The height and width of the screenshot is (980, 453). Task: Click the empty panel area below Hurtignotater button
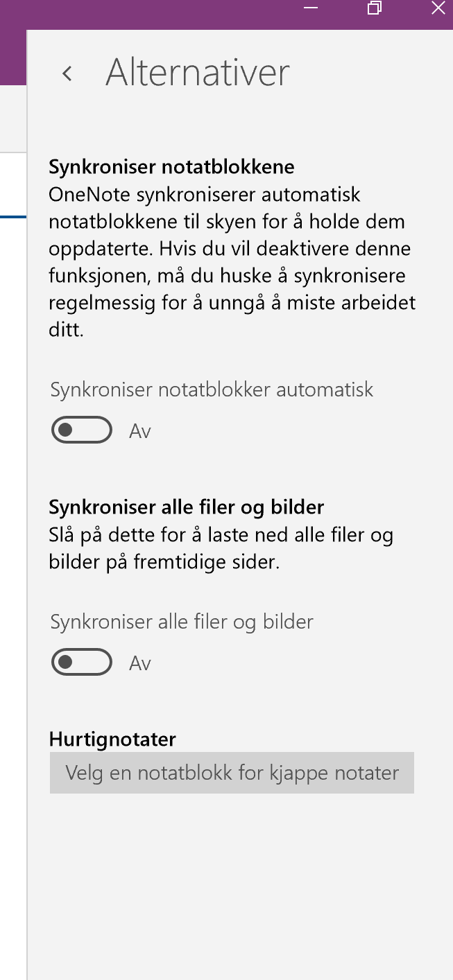240,887
